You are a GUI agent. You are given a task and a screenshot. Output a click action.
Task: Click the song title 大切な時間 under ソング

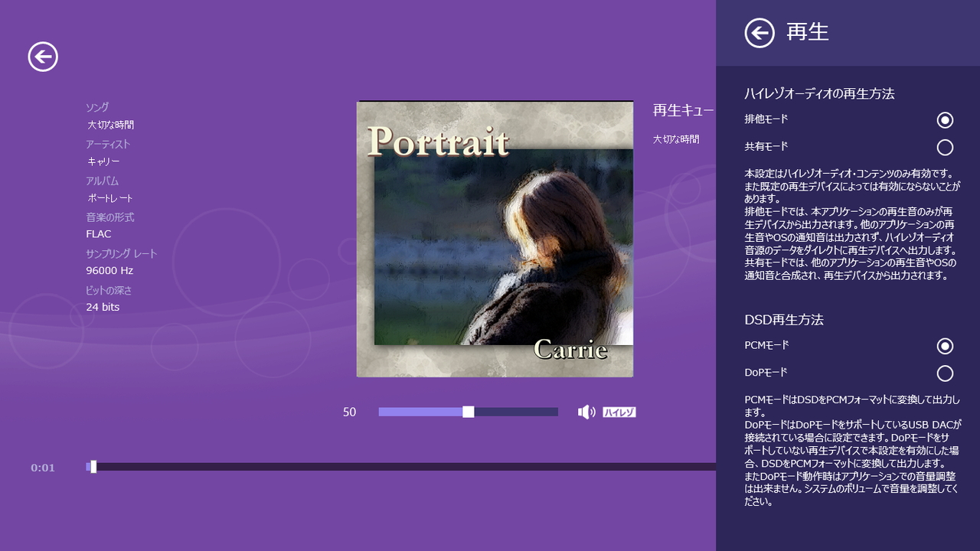click(x=110, y=125)
